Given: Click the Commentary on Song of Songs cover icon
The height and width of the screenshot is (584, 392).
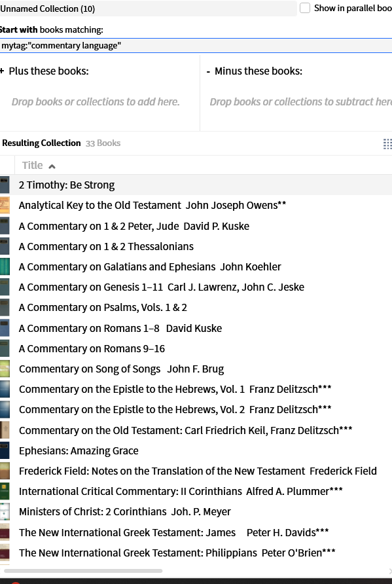Looking at the screenshot, I should coord(5,369).
